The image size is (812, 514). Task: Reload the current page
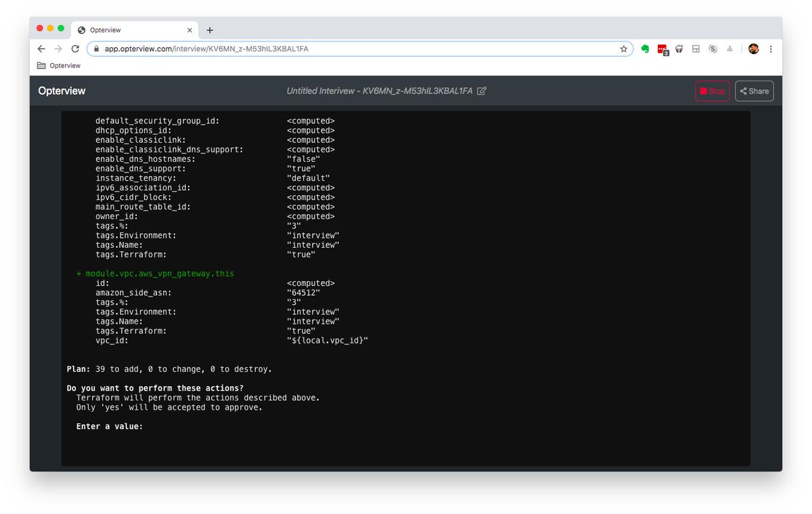pos(75,49)
